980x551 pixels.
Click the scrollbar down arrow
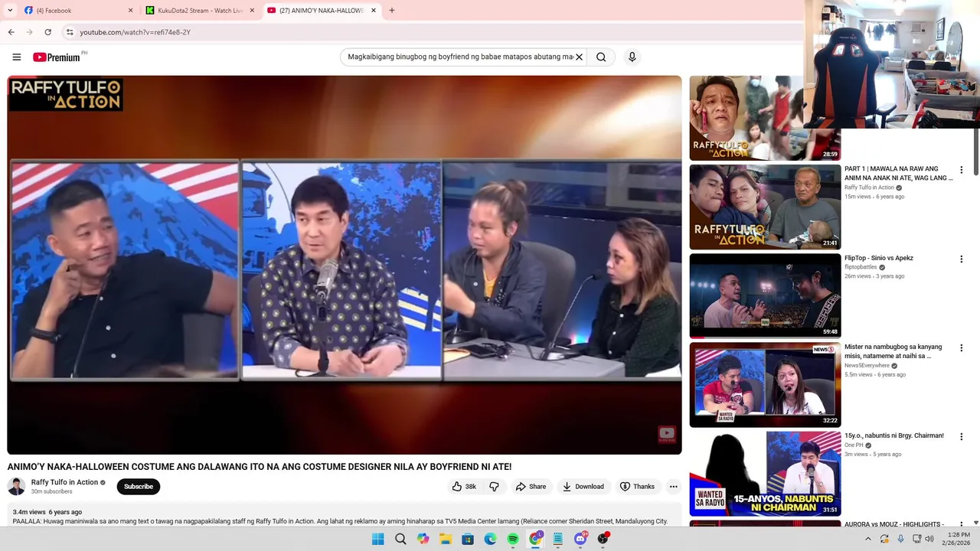coord(975,523)
